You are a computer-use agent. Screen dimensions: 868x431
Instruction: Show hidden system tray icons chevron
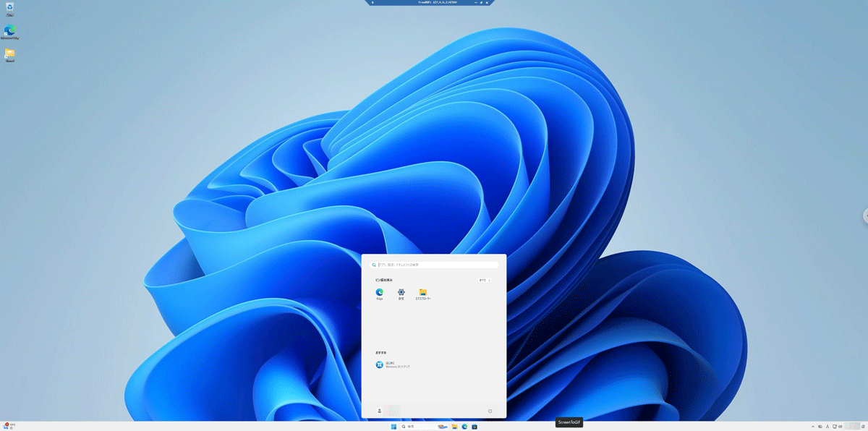(x=812, y=427)
